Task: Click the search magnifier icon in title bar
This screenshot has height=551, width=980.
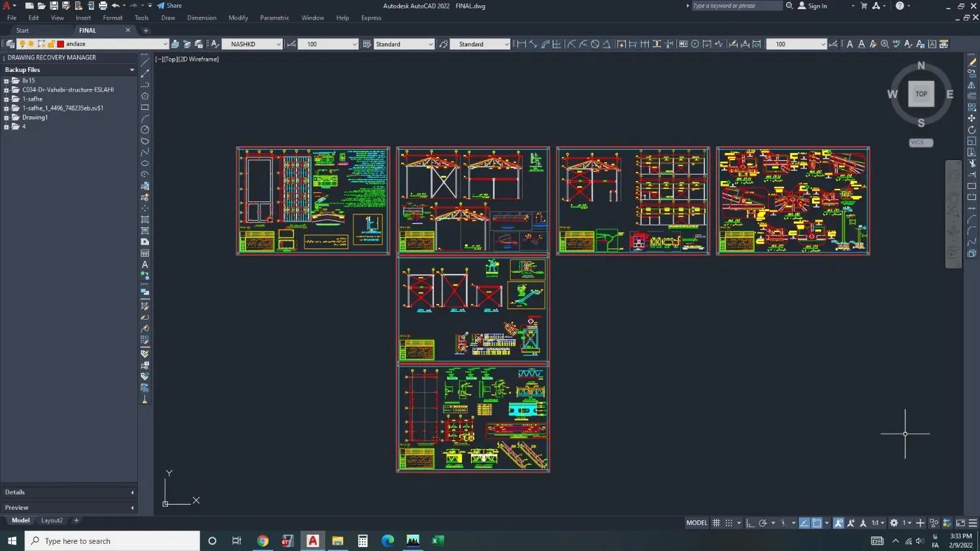Action: tap(789, 6)
